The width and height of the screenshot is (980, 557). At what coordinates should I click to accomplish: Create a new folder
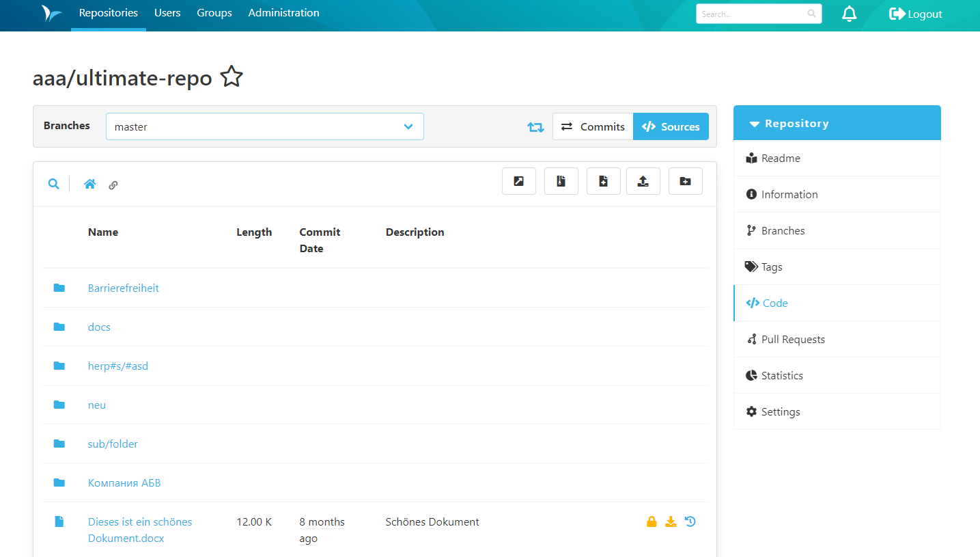[x=685, y=180]
